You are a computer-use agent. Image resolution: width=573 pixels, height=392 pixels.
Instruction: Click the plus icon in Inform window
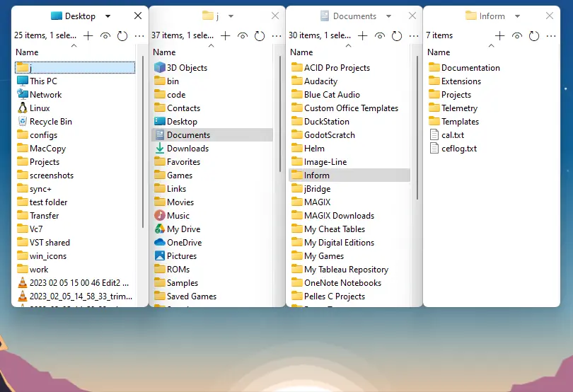[499, 35]
